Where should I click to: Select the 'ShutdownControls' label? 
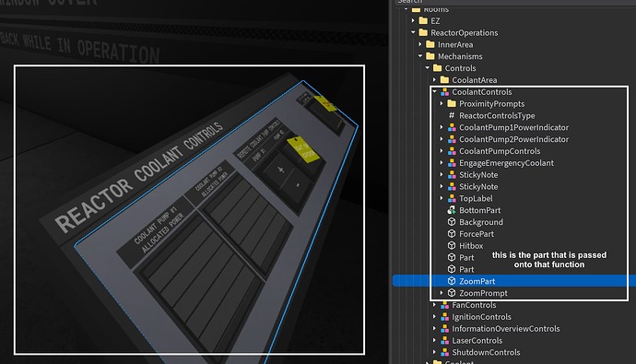[486, 352]
